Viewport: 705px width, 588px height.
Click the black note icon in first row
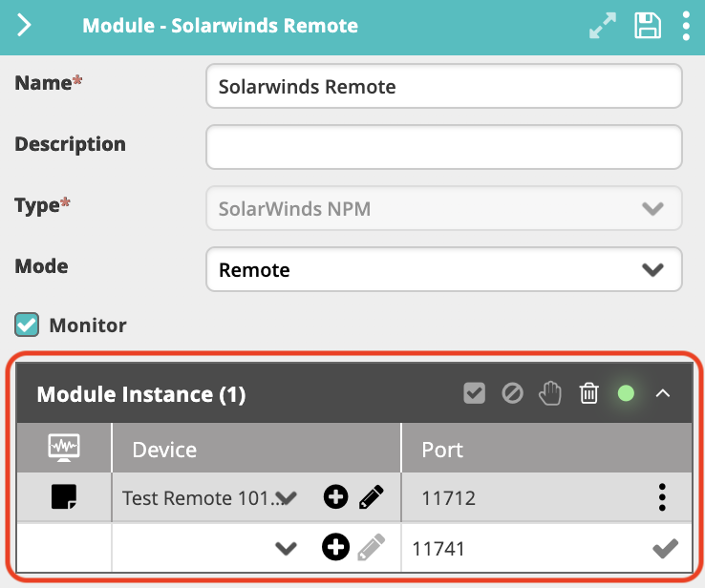point(64,496)
